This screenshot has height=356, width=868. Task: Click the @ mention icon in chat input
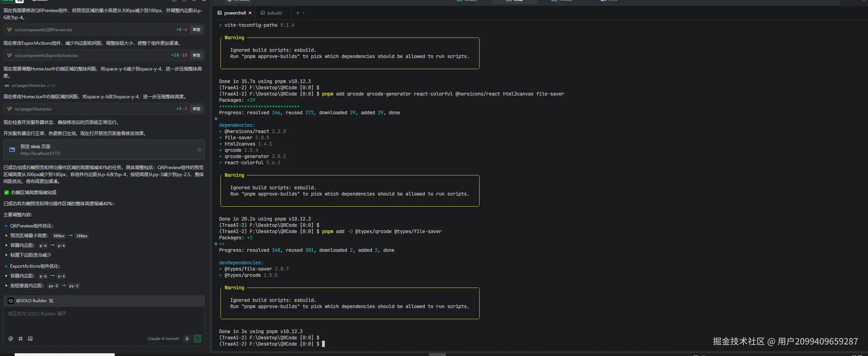click(11, 339)
